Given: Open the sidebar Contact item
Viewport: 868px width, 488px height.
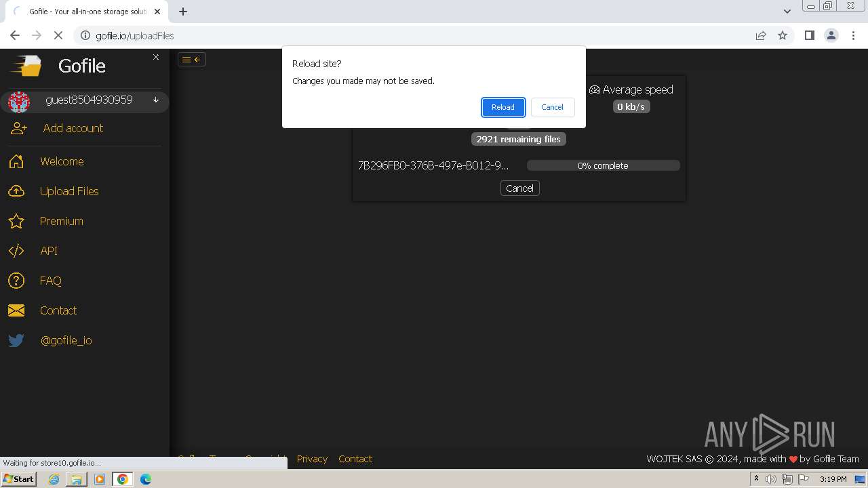Looking at the screenshot, I should (x=58, y=310).
